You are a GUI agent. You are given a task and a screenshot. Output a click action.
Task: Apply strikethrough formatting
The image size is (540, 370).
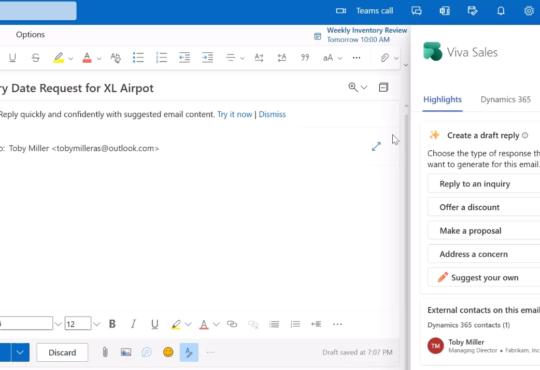[35, 58]
